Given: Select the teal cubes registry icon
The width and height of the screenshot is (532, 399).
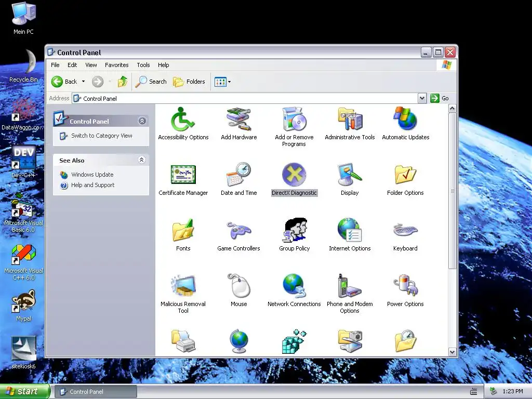Looking at the screenshot, I should [x=294, y=341].
